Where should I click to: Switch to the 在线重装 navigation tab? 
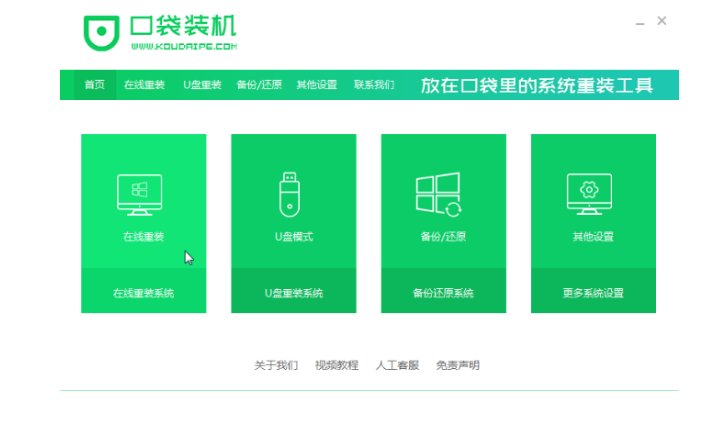pos(144,85)
